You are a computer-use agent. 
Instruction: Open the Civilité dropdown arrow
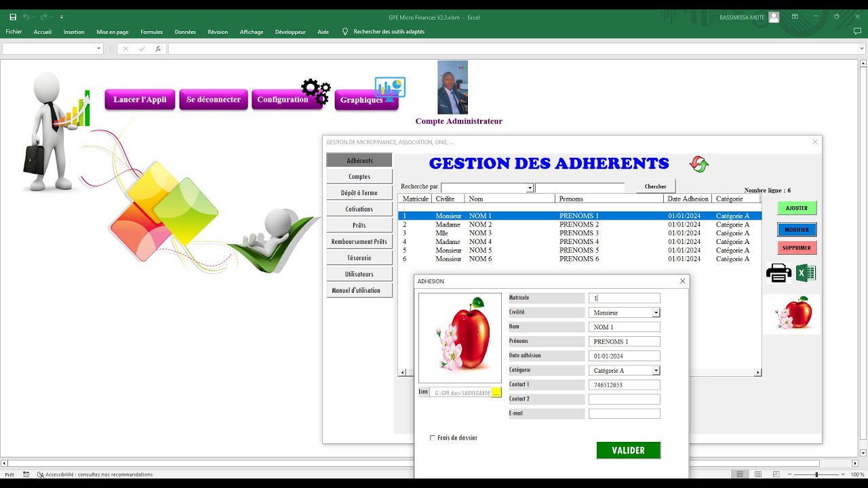tap(656, 312)
